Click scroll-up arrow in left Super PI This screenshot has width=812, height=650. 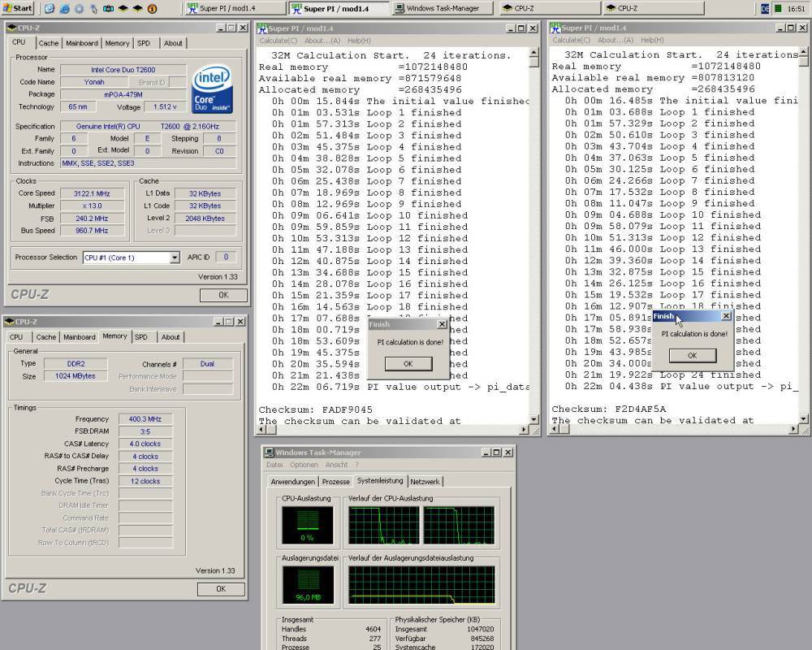[534, 53]
